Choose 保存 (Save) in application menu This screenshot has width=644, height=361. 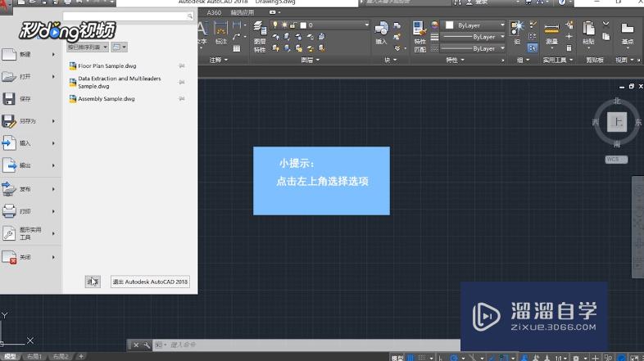[x=30, y=99]
